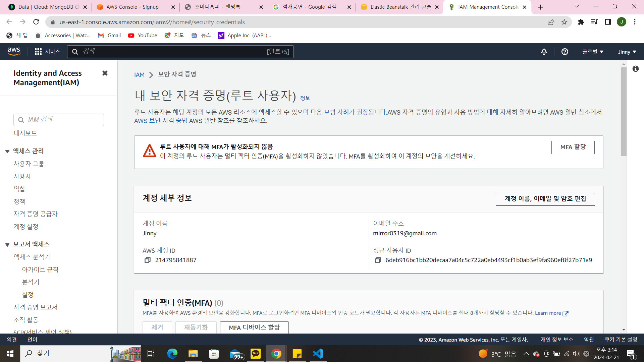This screenshot has height=362, width=644.
Task: Click the info panel icon at right
Action: (x=636, y=69)
